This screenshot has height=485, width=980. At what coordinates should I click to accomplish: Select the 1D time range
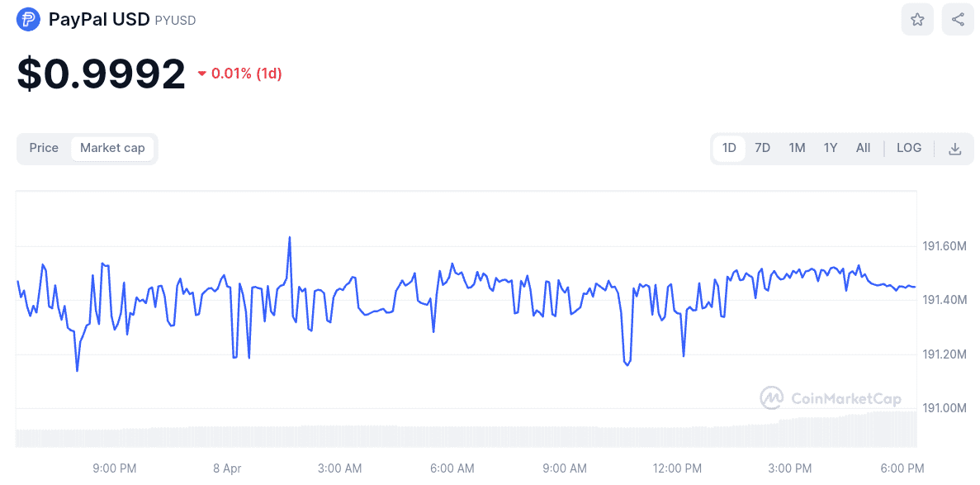729,148
